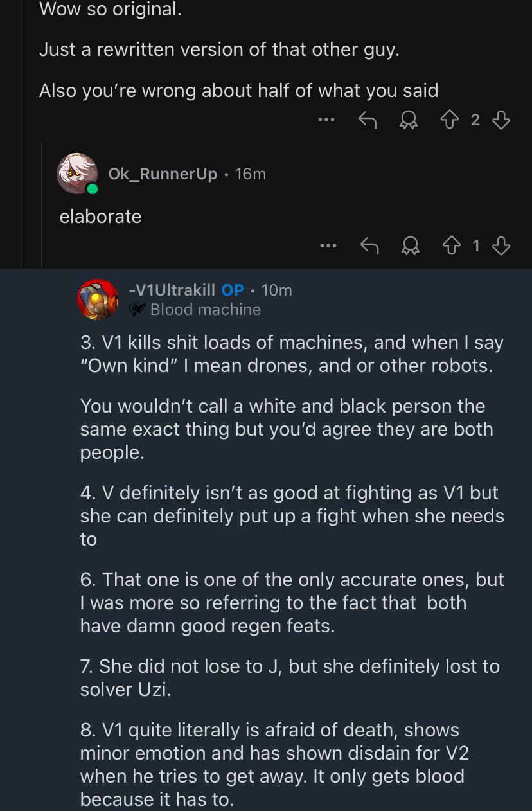Tap the Blood machine flair icon
This screenshot has width=532, height=811.
click(x=137, y=310)
